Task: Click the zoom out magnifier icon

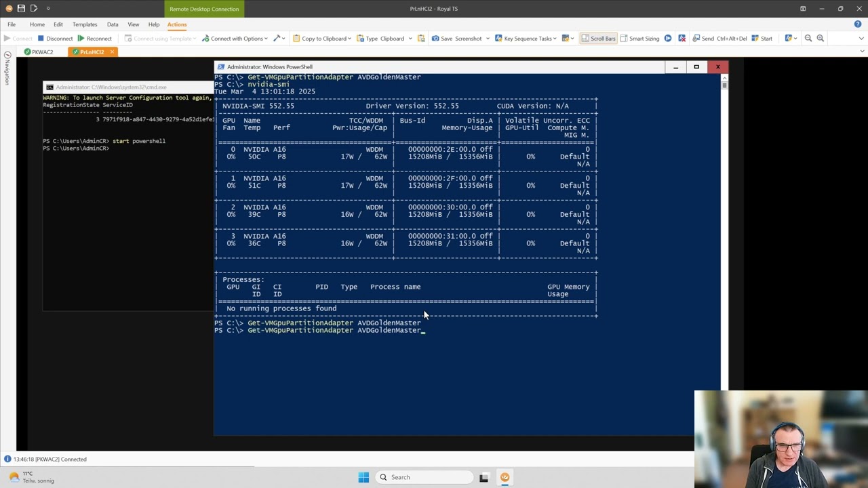Action: pyautogui.click(x=808, y=39)
